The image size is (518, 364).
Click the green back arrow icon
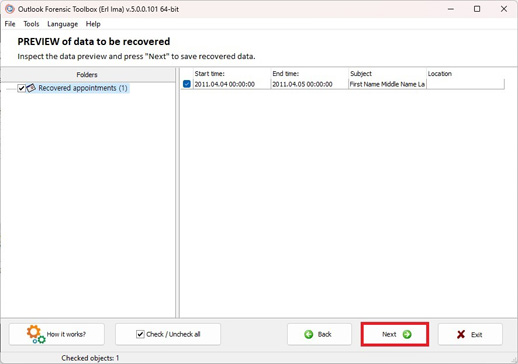click(309, 334)
